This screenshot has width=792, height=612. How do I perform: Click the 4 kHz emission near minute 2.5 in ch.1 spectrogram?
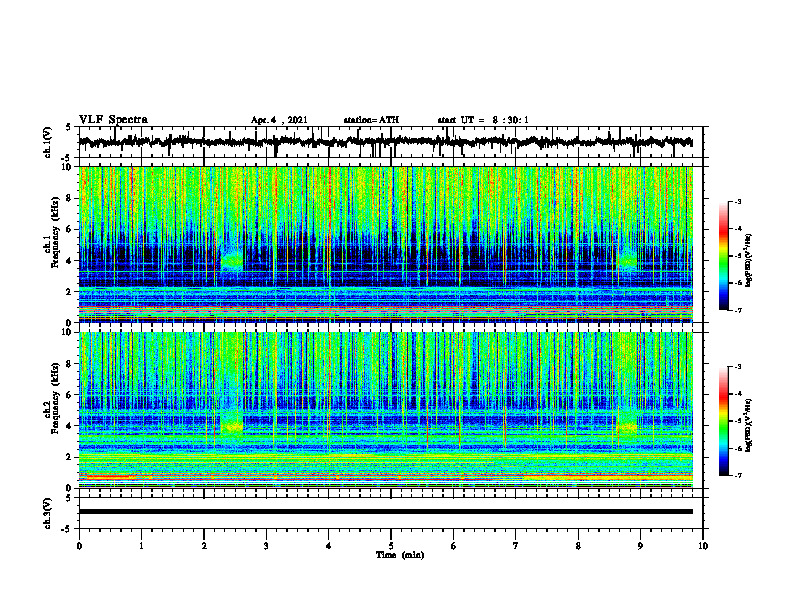232,261
